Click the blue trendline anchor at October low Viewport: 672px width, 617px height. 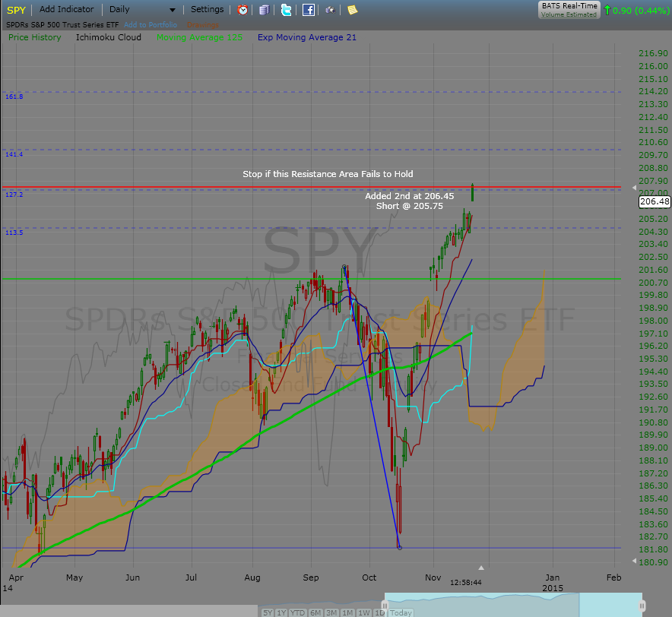pyautogui.click(x=399, y=548)
